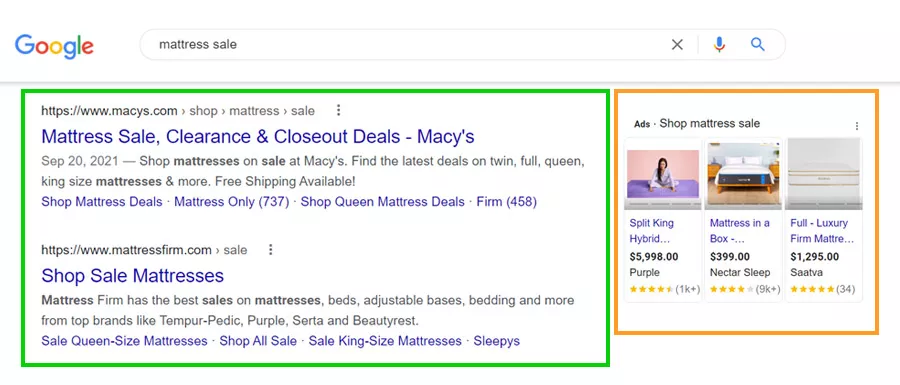Image resolution: width=900 pixels, height=385 pixels.
Task: View Nectar Sleep Mattress in a Box image
Action: click(x=743, y=174)
